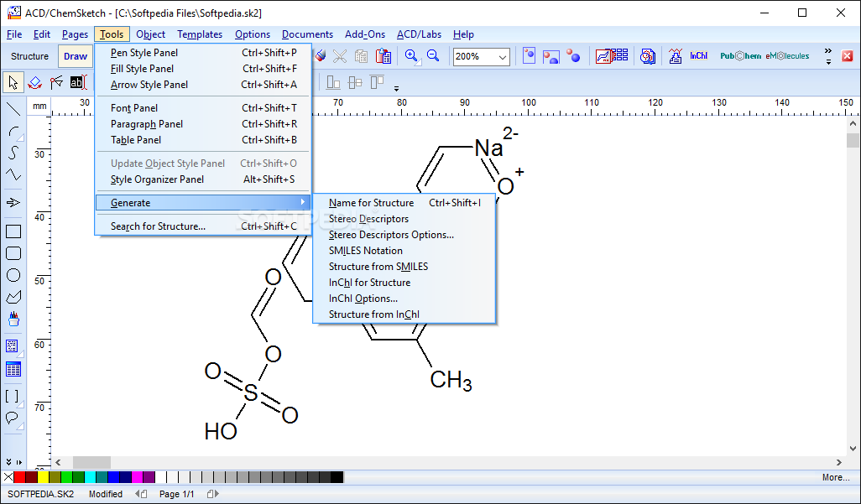Pick the red color swatch
The width and height of the screenshot is (861, 504).
click(x=20, y=477)
